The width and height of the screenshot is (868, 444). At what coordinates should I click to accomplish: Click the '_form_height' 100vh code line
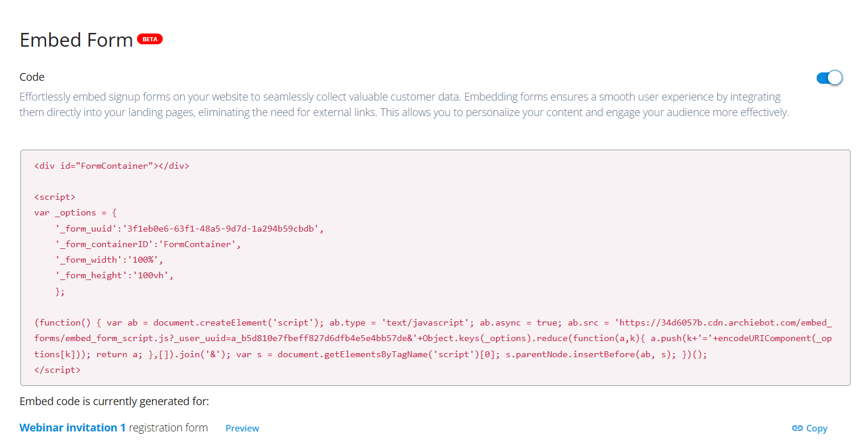114,276
